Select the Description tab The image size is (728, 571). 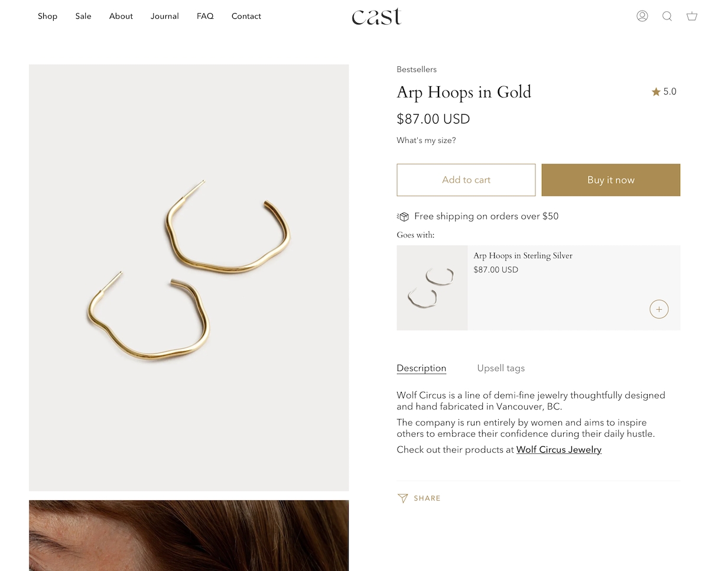click(421, 368)
